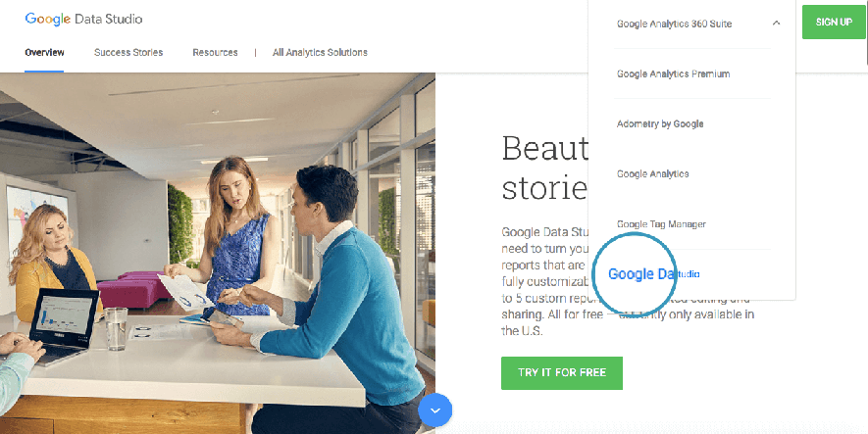Open the Overview tab

coord(44,53)
